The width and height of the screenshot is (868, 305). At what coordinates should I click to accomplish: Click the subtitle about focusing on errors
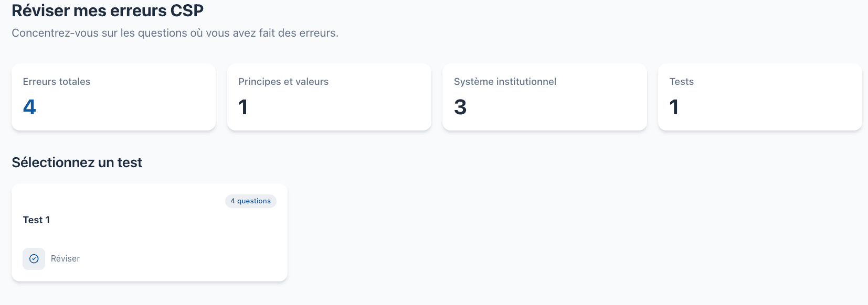[175, 32]
